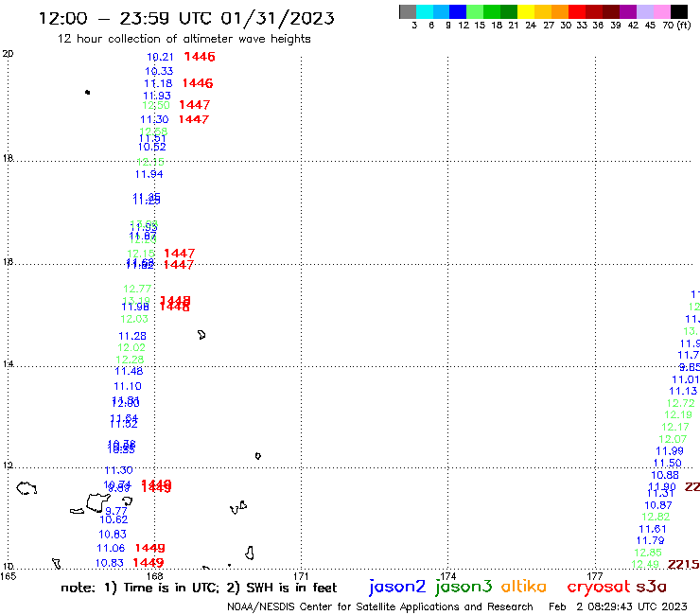Click wave height value 11.79
The width and height of the screenshot is (700, 615).
(651, 541)
